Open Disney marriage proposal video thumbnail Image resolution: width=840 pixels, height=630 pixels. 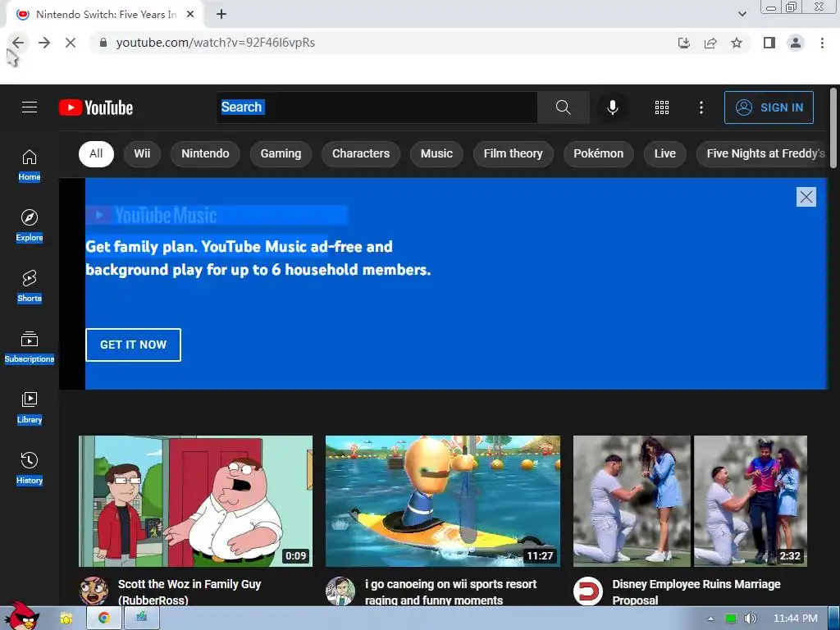(x=690, y=501)
